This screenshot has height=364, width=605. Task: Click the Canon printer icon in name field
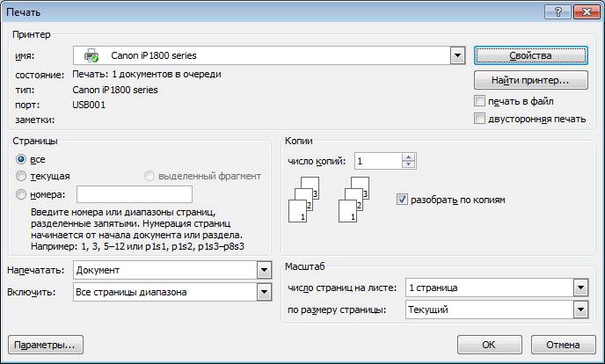point(91,56)
